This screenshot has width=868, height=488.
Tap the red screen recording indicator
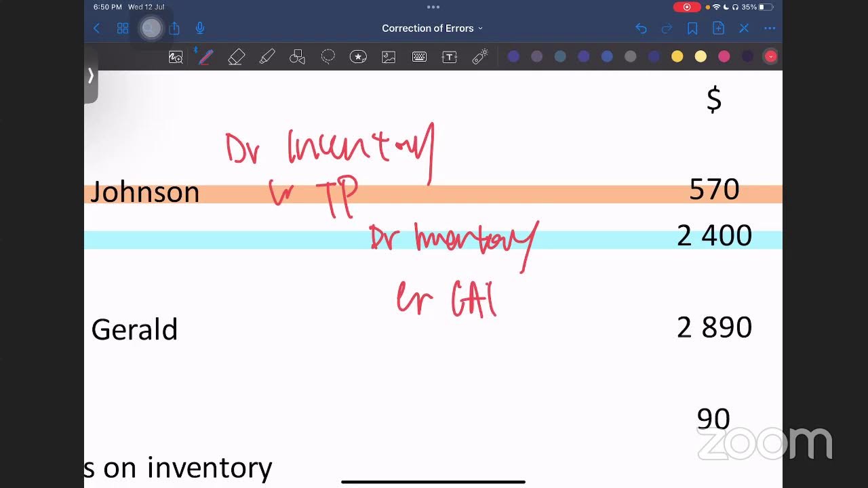[687, 7]
